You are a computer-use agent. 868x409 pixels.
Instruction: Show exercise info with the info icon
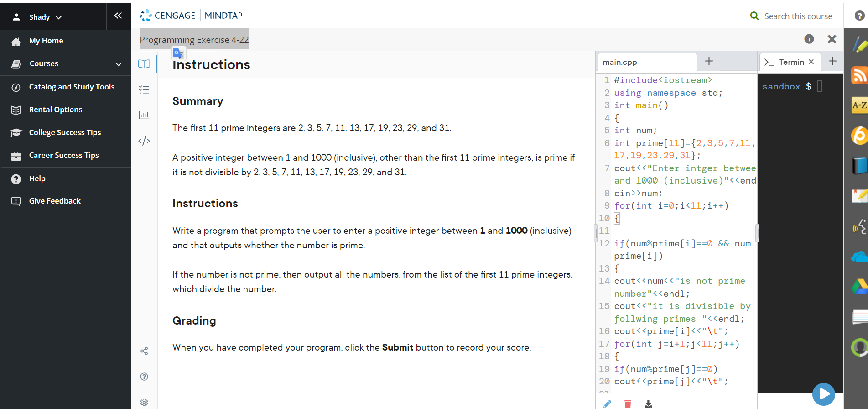[x=809, y=39]
